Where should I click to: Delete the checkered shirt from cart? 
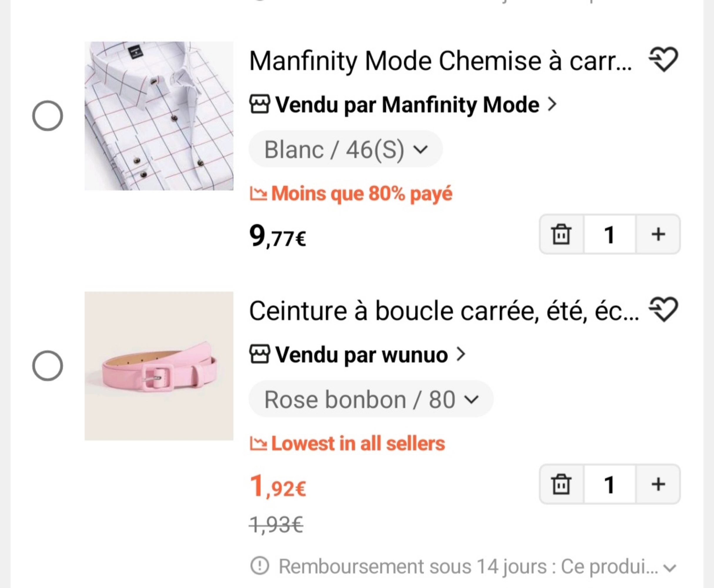[561, 234]
